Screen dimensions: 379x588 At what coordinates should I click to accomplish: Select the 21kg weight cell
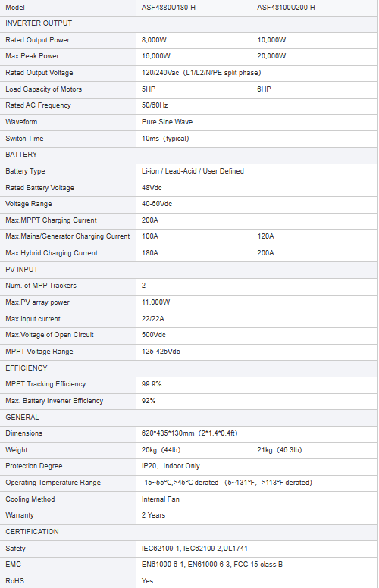(x=315, y=450)
